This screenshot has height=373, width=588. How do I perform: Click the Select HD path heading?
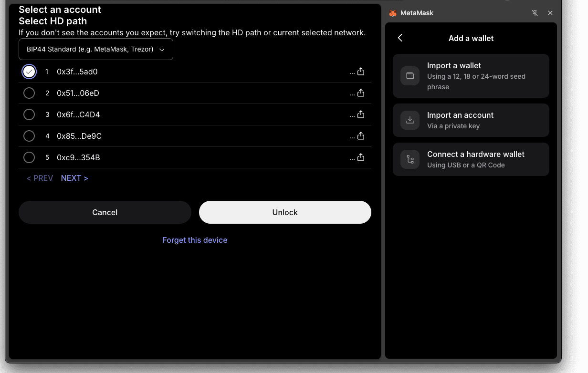click(53, 21)
